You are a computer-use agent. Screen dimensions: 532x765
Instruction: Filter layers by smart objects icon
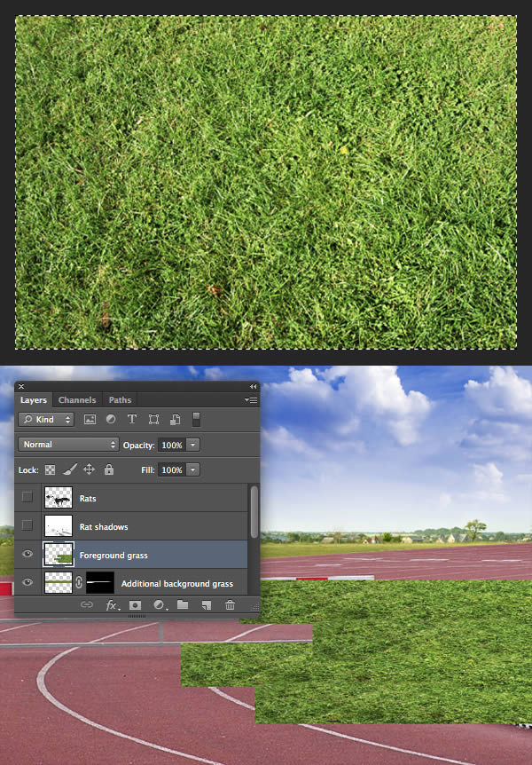tap(175, 420)
